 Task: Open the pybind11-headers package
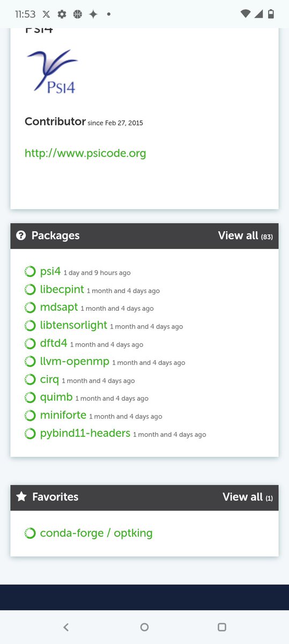tap(85, 434)
